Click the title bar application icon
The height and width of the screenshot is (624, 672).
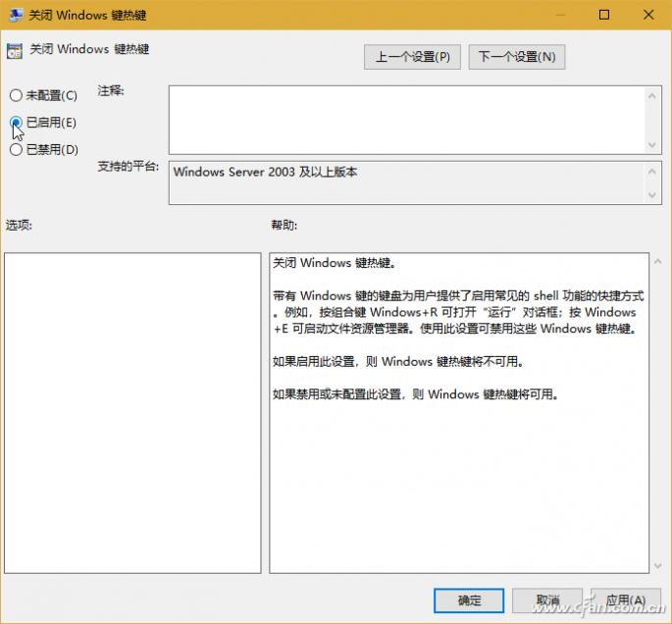[x=16, y=15]
